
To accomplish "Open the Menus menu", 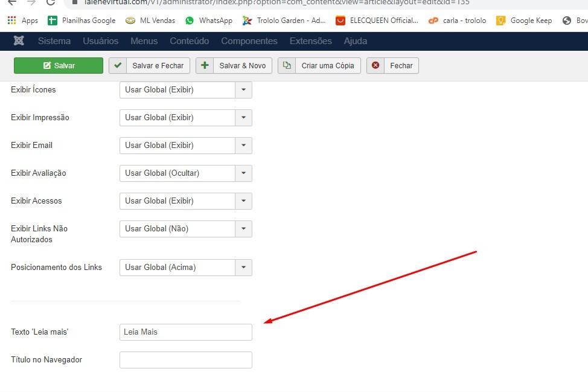I will (144, 41).
